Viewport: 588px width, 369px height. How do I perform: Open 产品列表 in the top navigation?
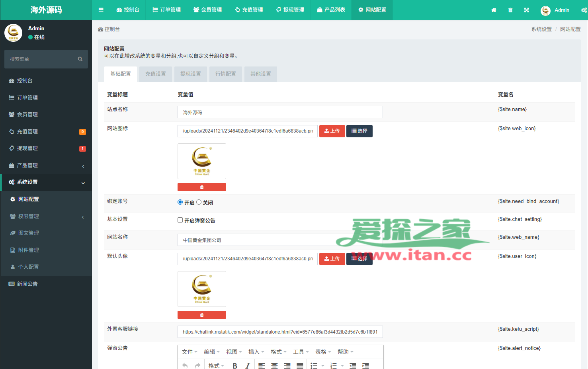click(x=331, y=10)
